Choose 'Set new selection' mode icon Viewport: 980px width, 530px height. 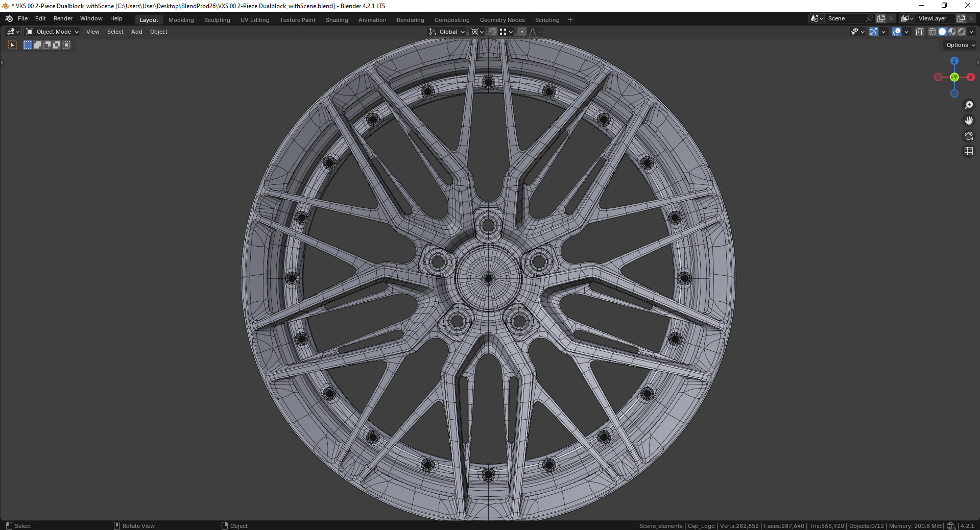coord(28,45)
